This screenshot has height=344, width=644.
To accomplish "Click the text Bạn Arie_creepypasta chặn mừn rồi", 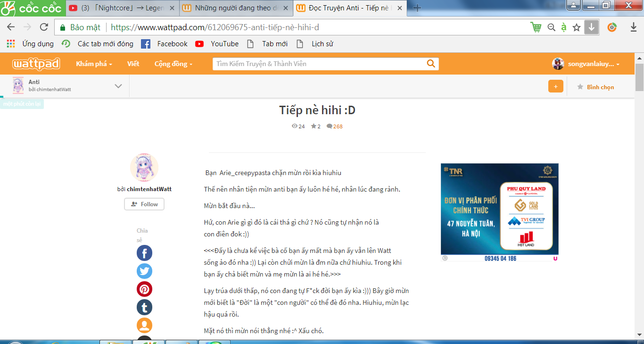I will click(x=273, y=173).
